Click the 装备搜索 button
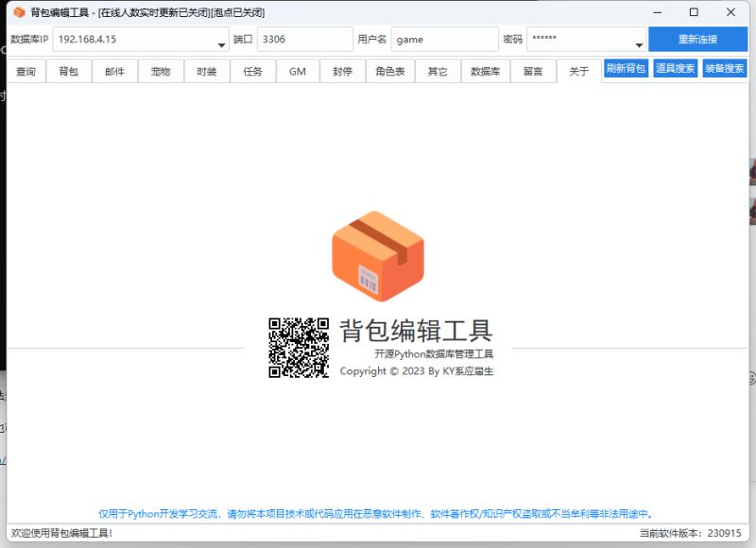756x548 pixels. pos(726,69)
